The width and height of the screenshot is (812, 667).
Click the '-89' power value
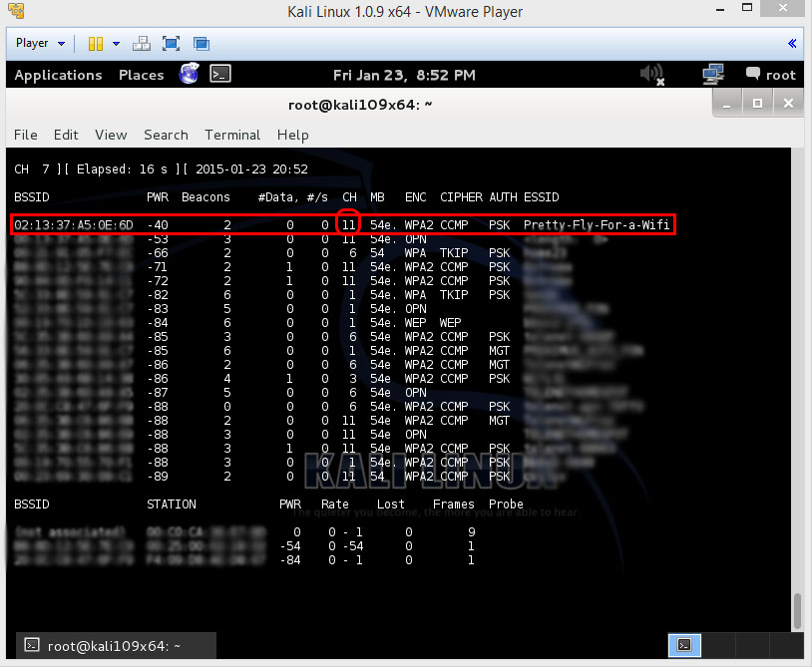[158, 477]
